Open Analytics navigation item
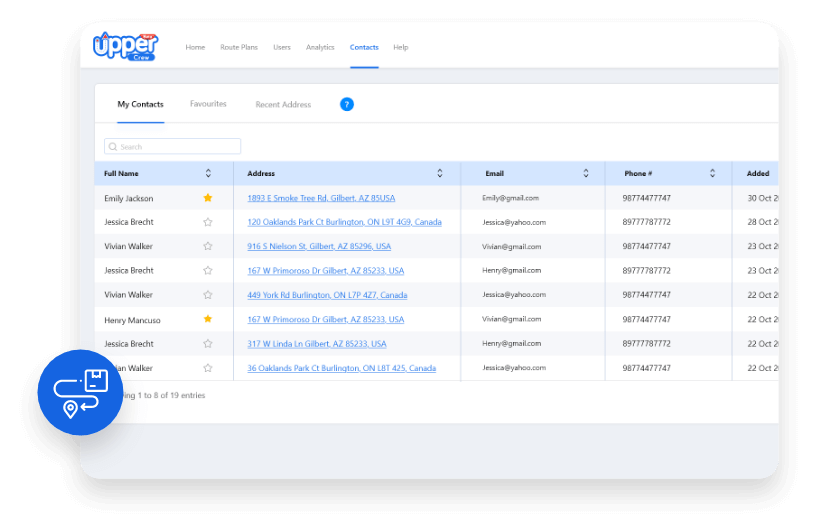Image resolution: width=816 pixels, height=531 pixels. pyautogui.click(x=320, y=47)
